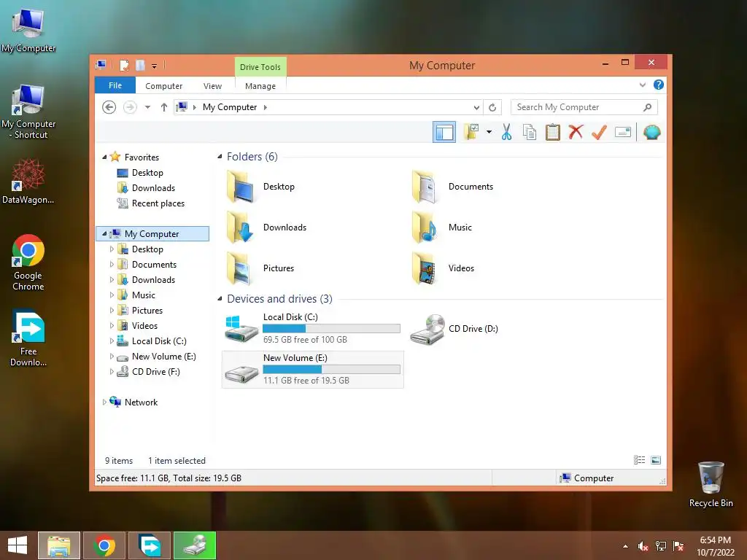Click the Forward arrow button
Screen dimensions: 747x560
[130, 107]
